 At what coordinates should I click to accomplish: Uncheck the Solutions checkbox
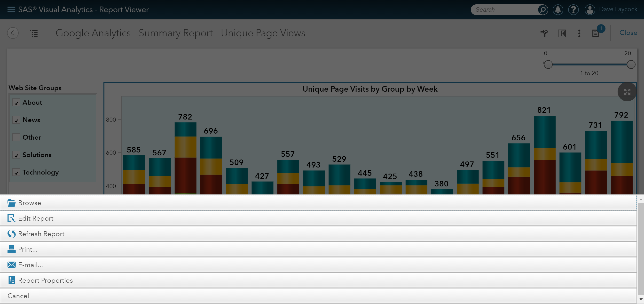coord(16,155)
